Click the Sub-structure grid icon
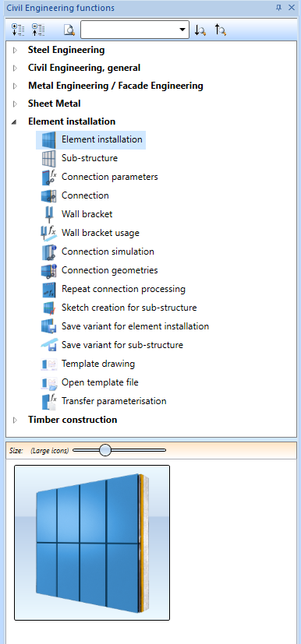Screen dimensions: 301x644 [x=48, y=158]
